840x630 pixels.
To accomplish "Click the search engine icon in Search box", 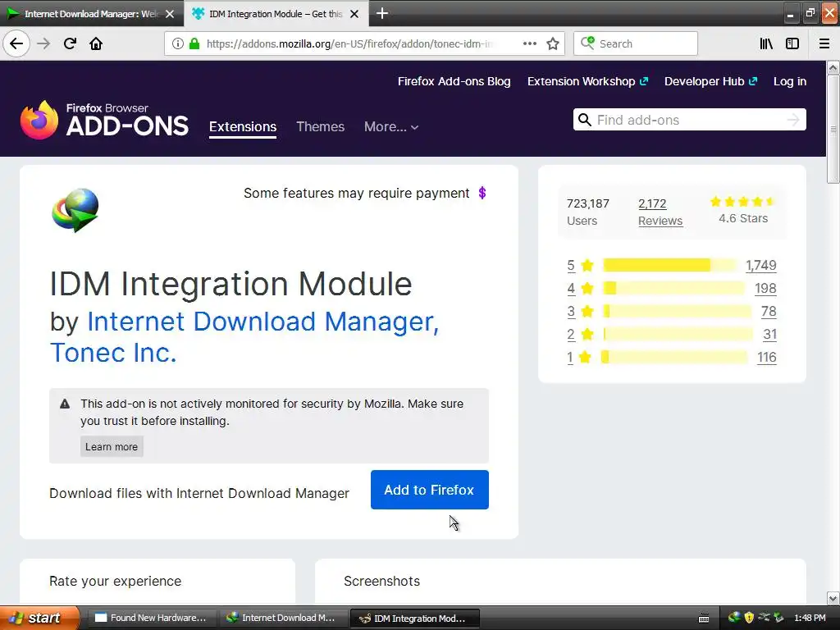I will (587, 43).
